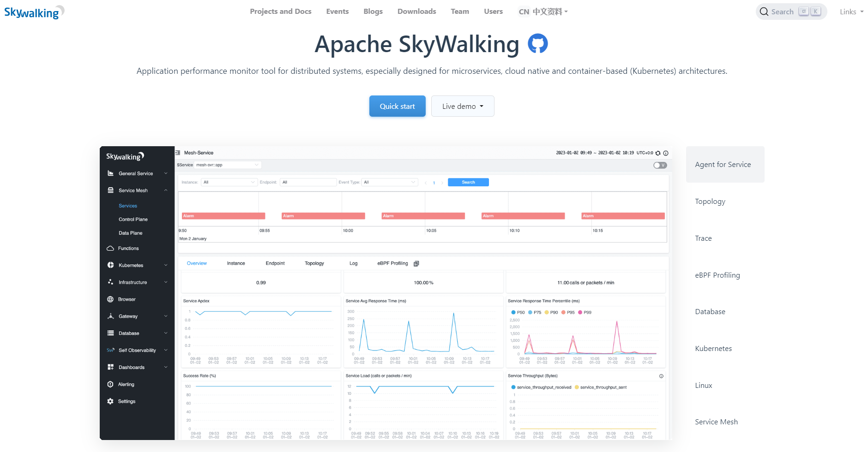
Task: Open Projects and Docs menu item
Action: coord(281,12)
